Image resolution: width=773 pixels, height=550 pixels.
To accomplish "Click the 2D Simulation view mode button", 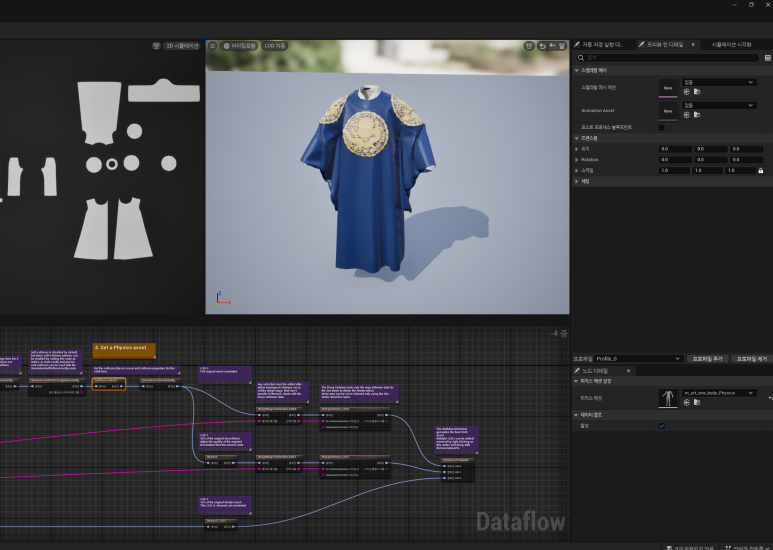I will (181, 46).
